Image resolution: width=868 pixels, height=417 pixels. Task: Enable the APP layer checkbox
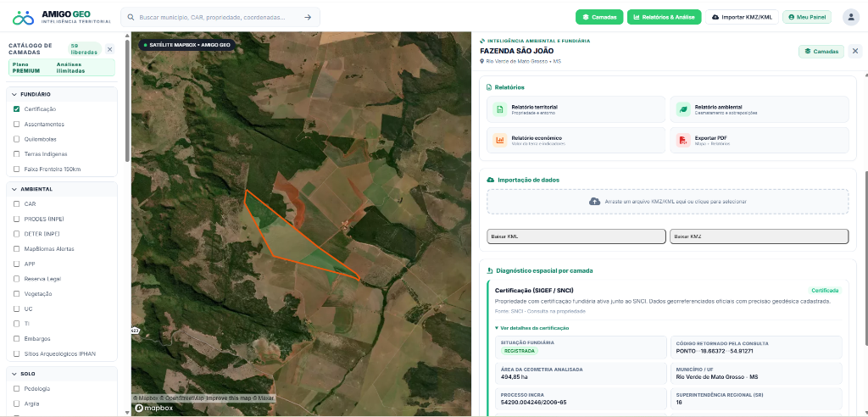17,264
